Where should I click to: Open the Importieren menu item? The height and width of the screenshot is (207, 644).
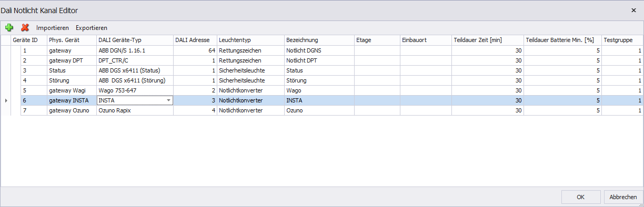pos(53,27)
